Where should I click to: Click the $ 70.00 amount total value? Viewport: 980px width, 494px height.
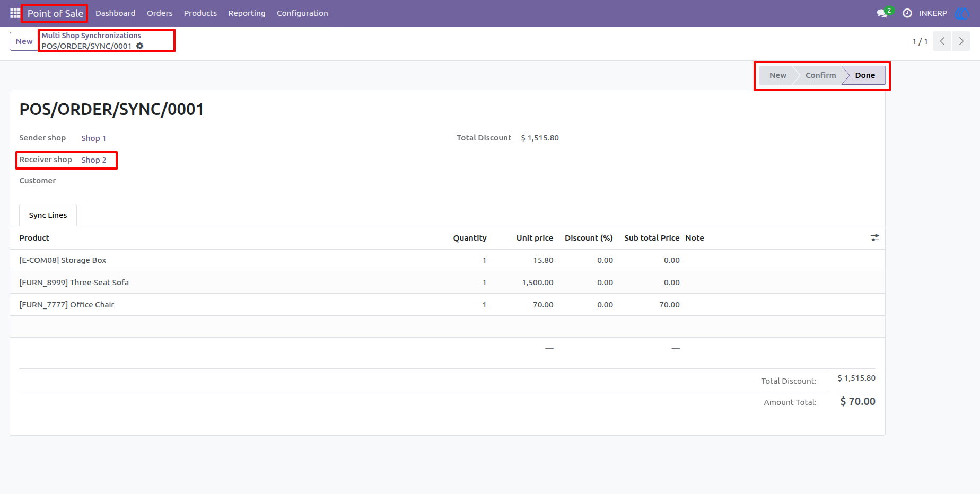[x=857, y=401]
